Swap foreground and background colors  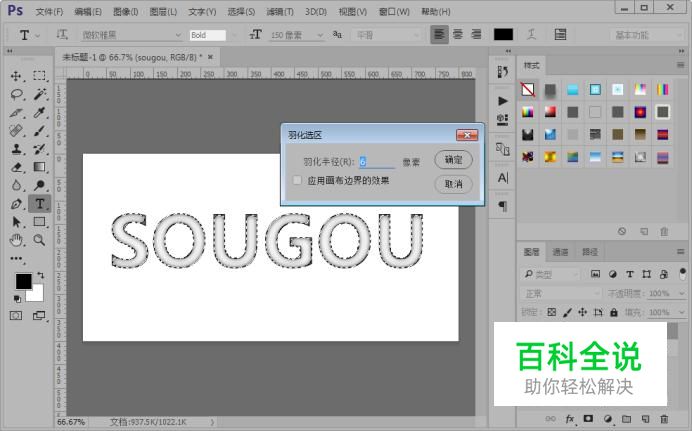coord(41,275)
